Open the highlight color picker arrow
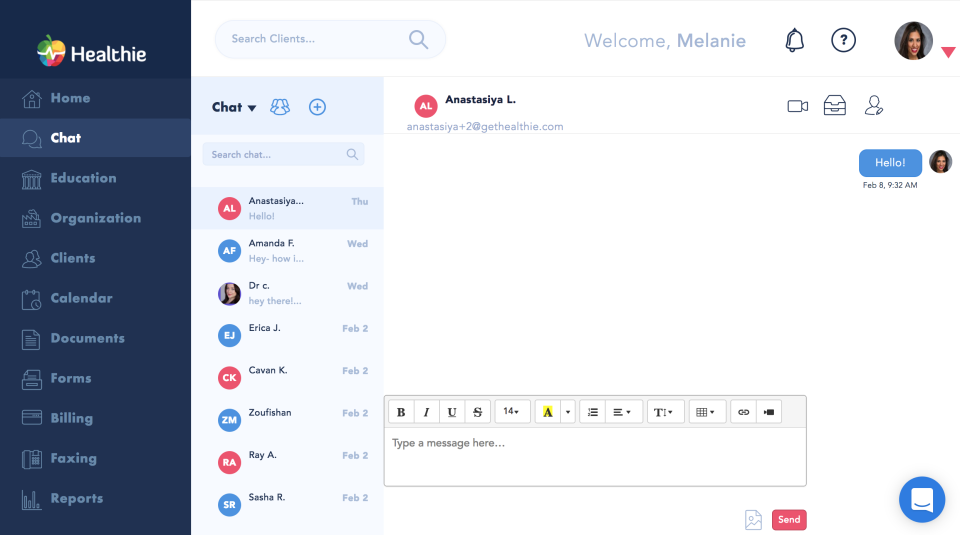Image resolution: width=960 pixels, height=535 pixels. (568, 412)
